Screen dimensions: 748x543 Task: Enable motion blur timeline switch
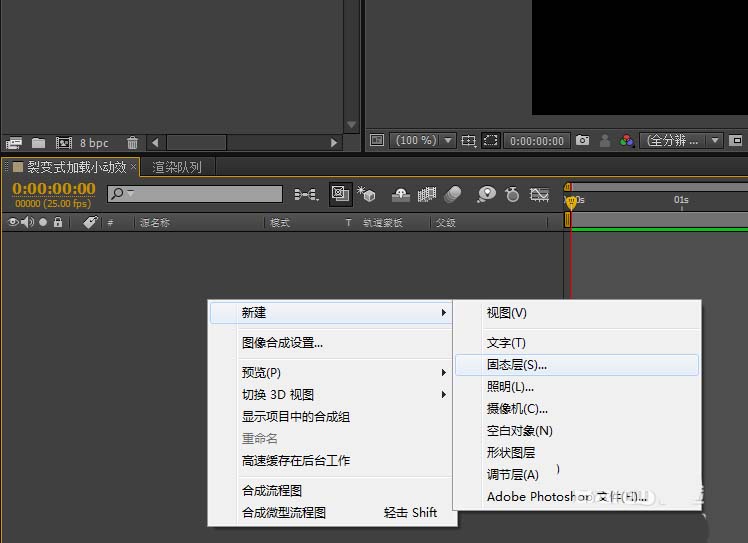[x=453, y=194]
